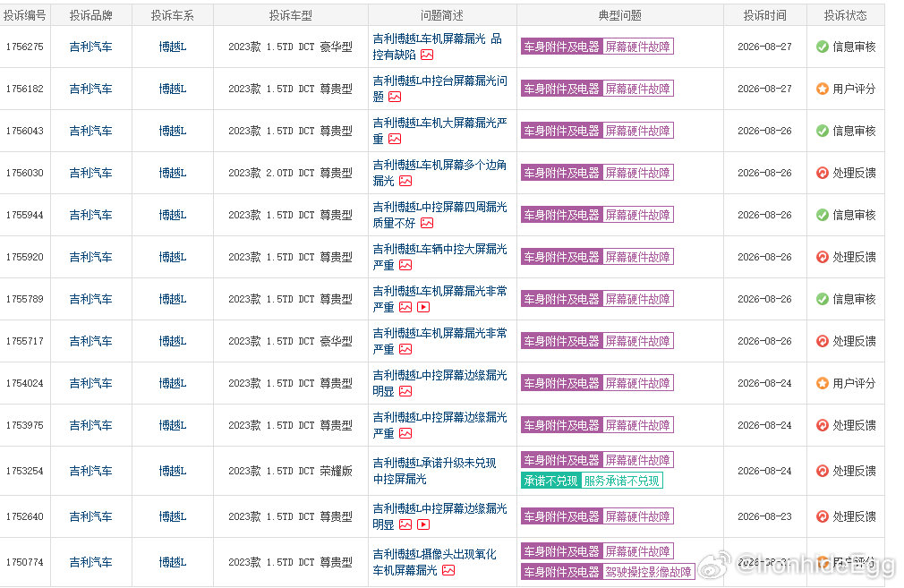Open complaint "吉利博越L中控台屏幕漏光问题"
Image resolution: width=904 pixels, height=588 pixels.
[439, 89]
